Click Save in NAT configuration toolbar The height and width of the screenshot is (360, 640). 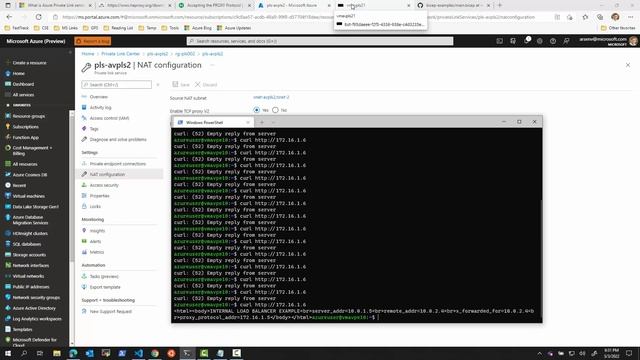181,84
